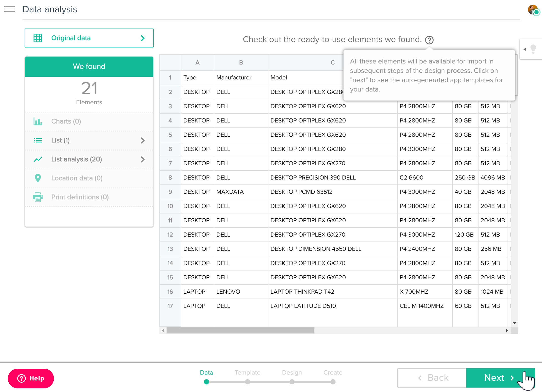The image size is (542, 392).
Task: Collapse the tips panel with the arrow icon
Action: click(524, 49)
